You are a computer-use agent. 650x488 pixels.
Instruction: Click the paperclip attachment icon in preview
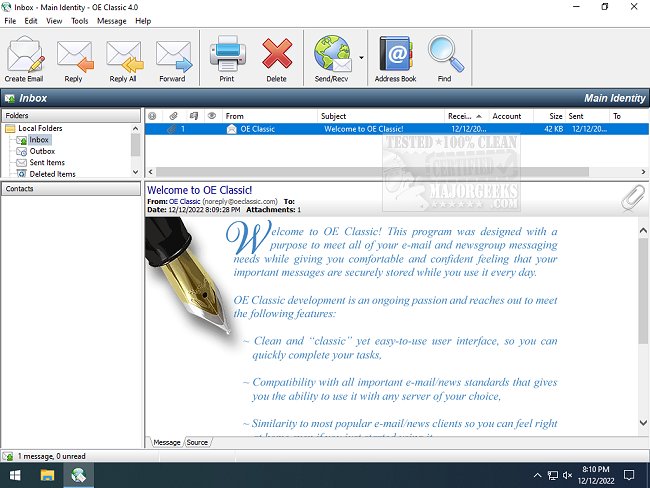(630, 197)
